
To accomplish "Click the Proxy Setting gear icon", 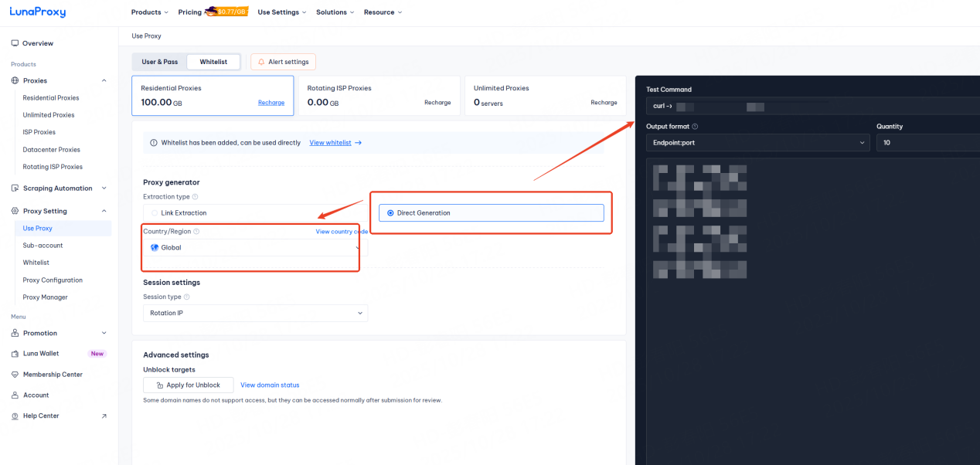I will 13,210.
